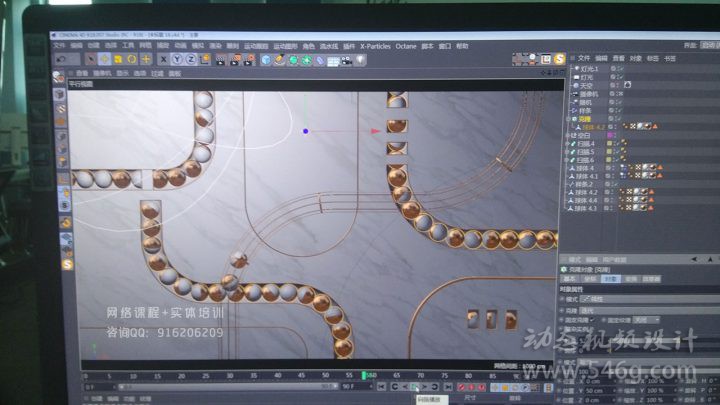
Task: Click the orange S icon in left sidebar
Action: tap(68, 264)
